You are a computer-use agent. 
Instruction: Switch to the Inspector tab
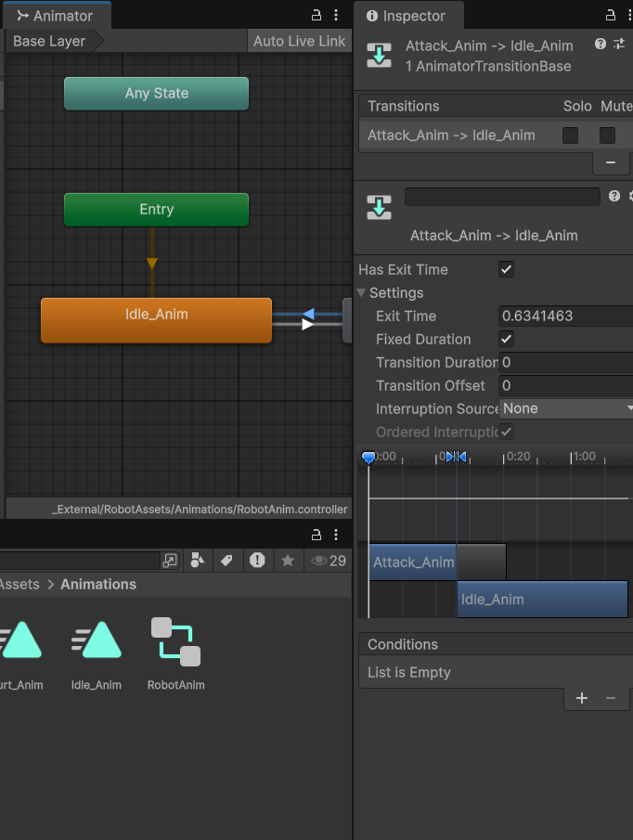pyautogui.click(x=406, y=16)
